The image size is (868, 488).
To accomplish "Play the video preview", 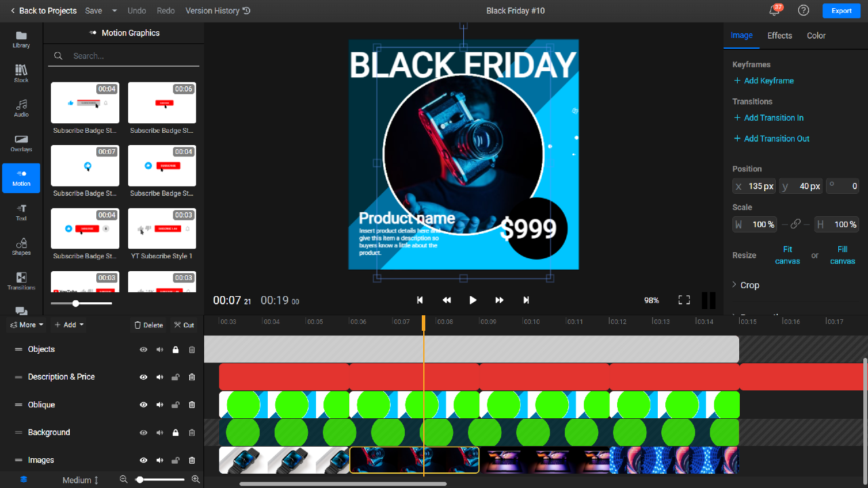I will (473, 300).
